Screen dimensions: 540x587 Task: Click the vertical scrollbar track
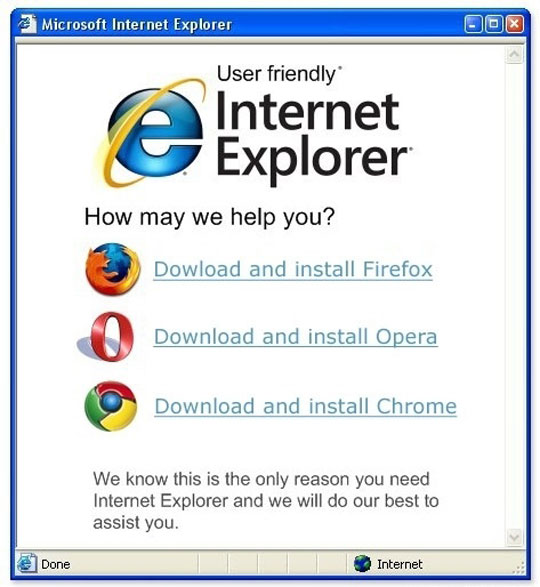(514, 296)
